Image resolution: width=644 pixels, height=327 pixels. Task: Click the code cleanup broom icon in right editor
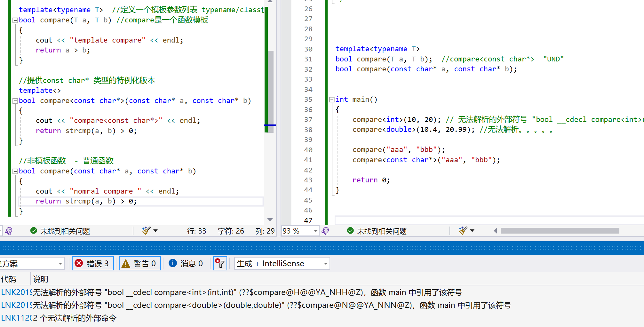(463, 230)
